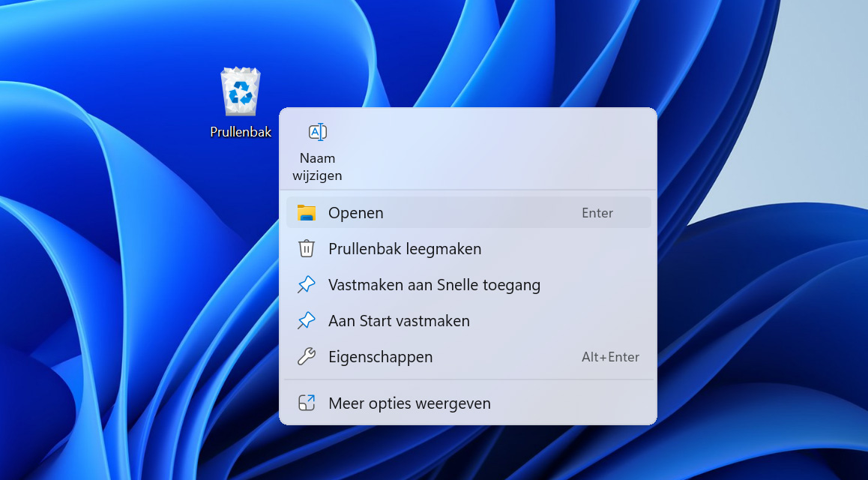The height and width of the screenshot is (480, 868).
Task: Click the Naam wijzigen text label
Action: point(317,166)
